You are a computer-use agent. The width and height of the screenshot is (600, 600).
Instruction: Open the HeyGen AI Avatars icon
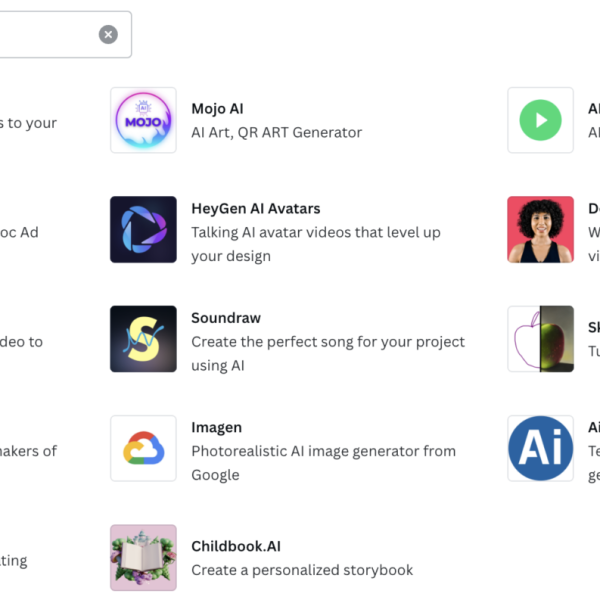(143, 230)
